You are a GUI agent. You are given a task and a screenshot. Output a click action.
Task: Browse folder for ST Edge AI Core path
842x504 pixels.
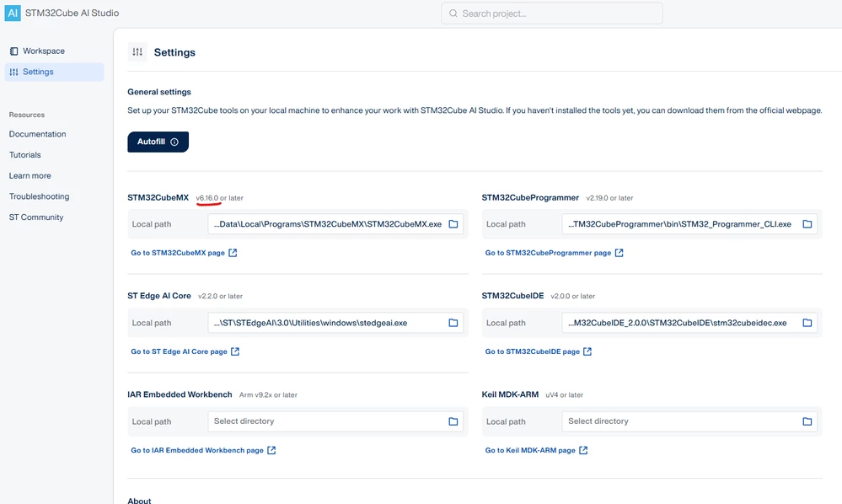453,323
